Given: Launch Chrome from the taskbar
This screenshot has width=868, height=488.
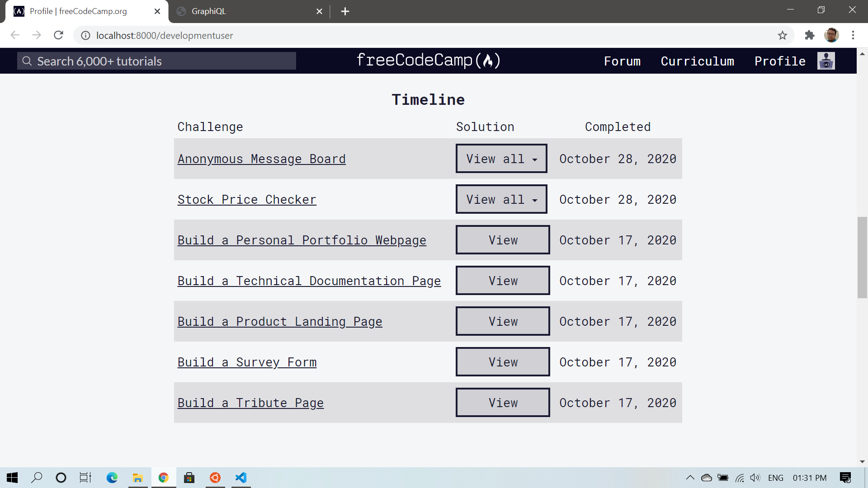Looking at the screenshot, I should coord(163,478).
